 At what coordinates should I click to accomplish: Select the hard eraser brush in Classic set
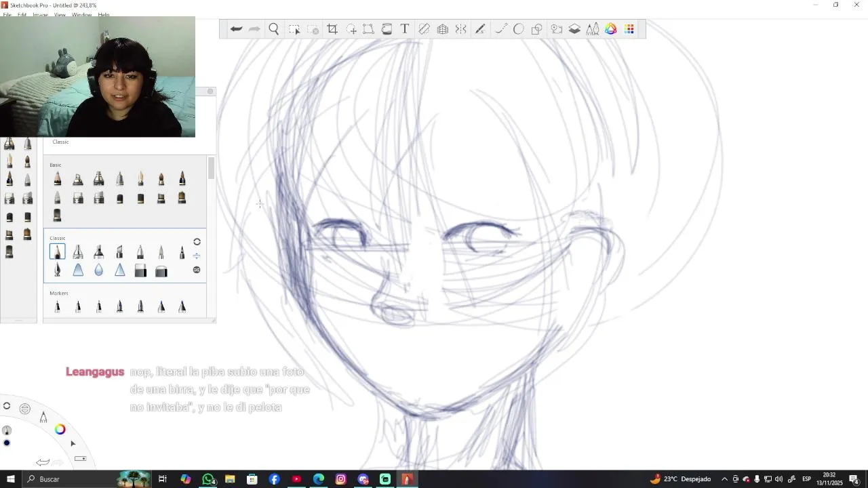(x=140, y=271)
